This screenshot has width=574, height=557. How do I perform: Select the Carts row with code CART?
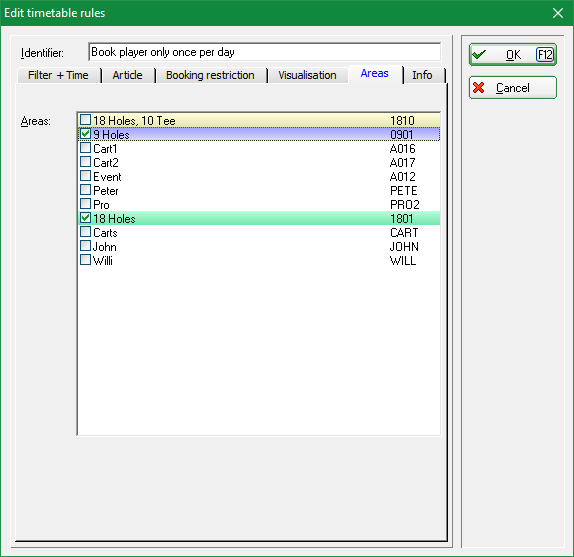coord(259,232)
